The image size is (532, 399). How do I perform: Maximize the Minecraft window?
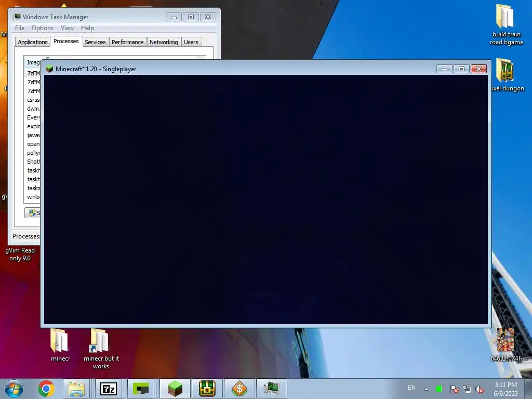point(461,69)
